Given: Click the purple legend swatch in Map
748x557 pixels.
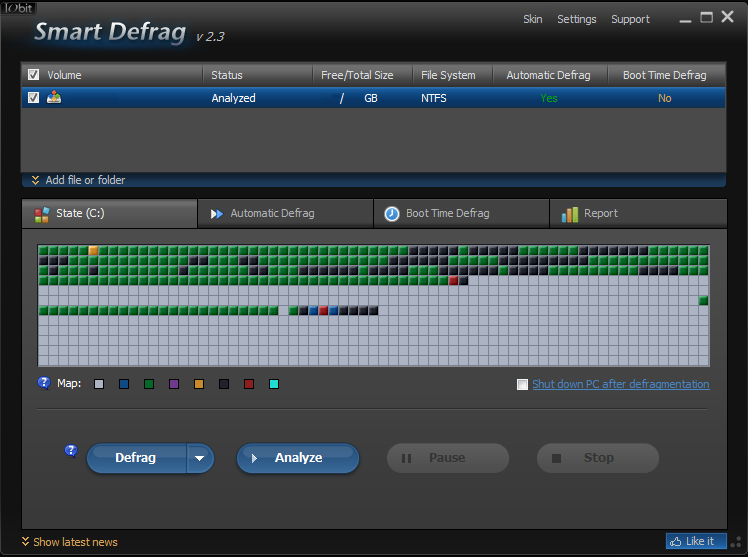Looking at the screenshot, I should click(x=174, y=384).
